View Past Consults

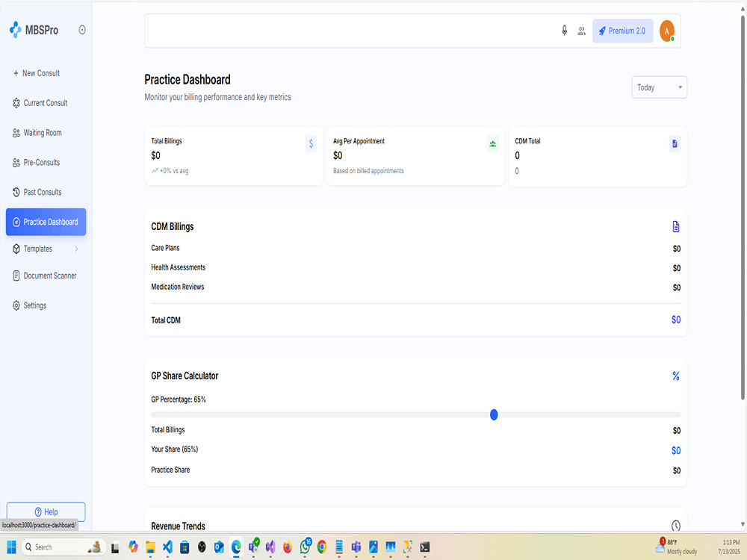pos(37,193)
